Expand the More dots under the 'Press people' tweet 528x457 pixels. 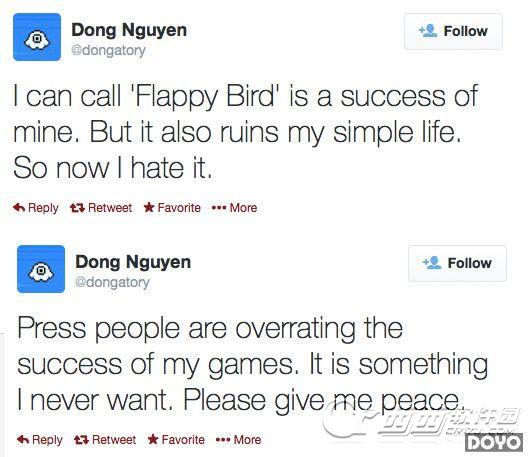coord(223,440)
